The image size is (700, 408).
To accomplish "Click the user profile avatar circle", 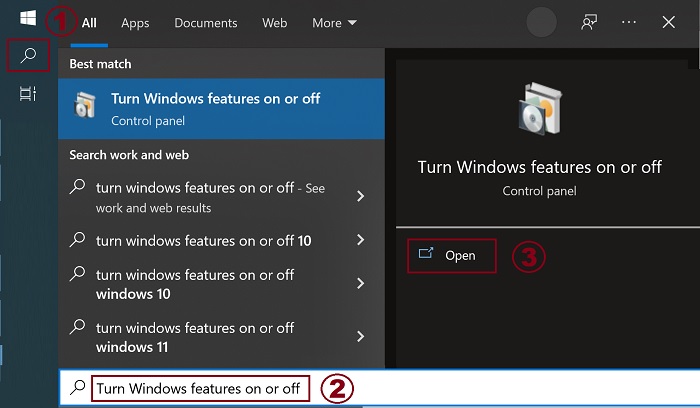I will (541, 22).
